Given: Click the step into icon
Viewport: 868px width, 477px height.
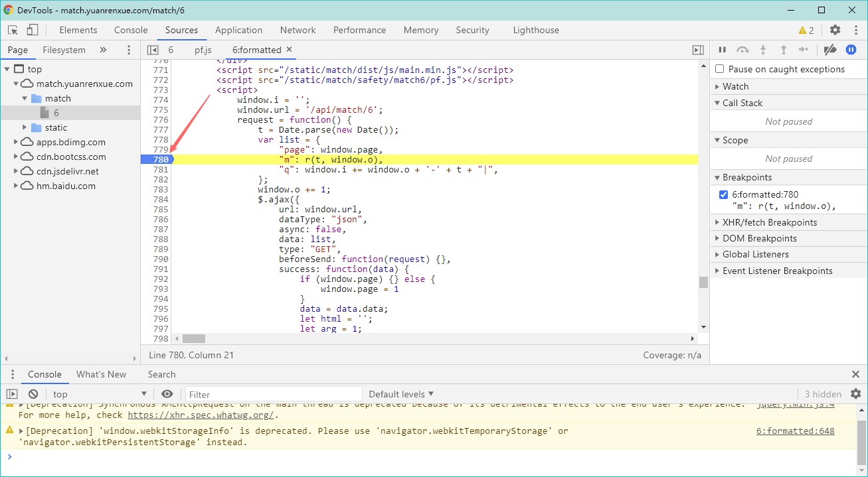Looking at the screenshot, I should [763, 50].
